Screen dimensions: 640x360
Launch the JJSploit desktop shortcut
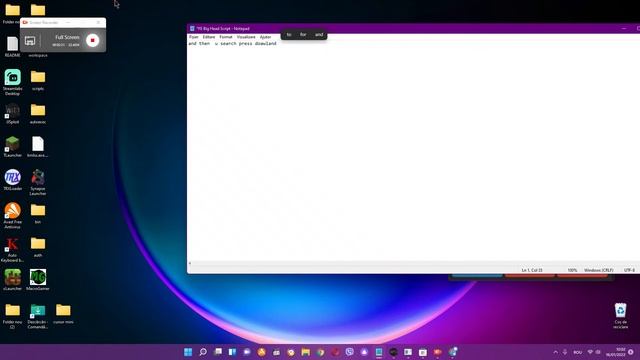tap(12, 113)
